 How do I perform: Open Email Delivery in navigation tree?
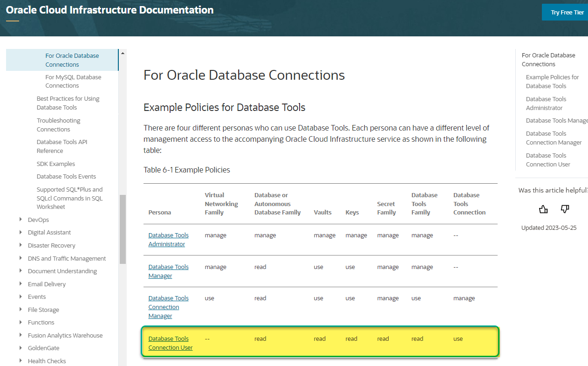pyautogui.click(x=47, y=284)
